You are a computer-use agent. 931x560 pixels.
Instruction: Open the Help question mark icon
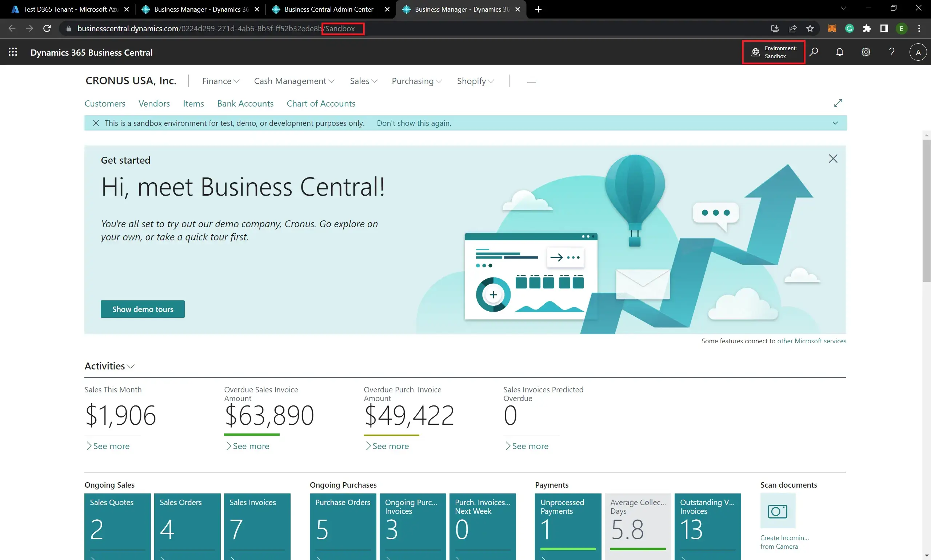(892, 52)
